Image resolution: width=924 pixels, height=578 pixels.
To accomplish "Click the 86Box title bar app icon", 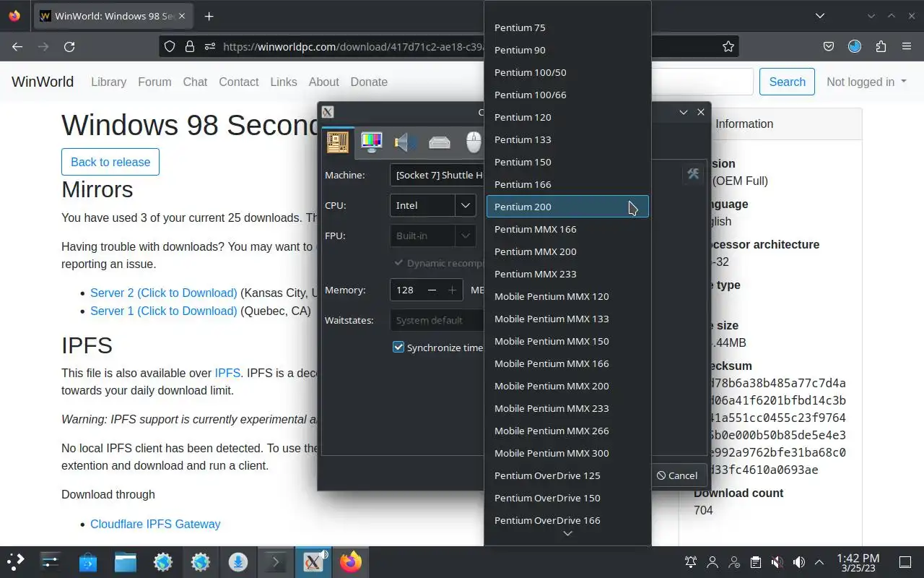I will pos(328,112).
